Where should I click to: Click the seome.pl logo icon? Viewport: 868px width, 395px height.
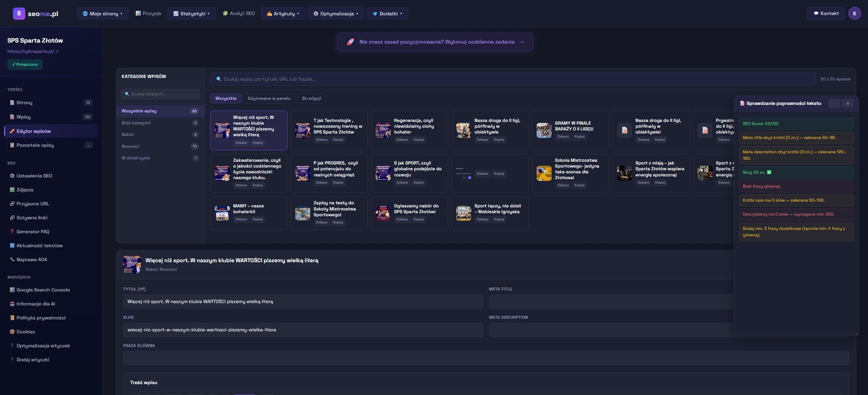[x=19, y=14]
